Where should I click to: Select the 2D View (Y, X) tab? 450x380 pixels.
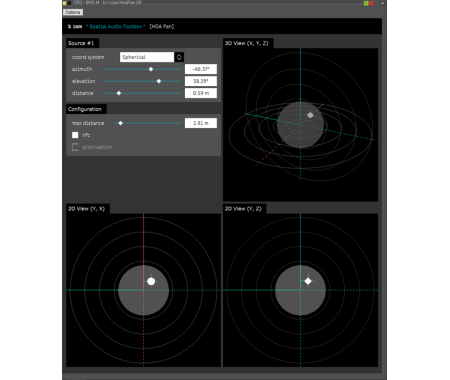click(88, 209)
